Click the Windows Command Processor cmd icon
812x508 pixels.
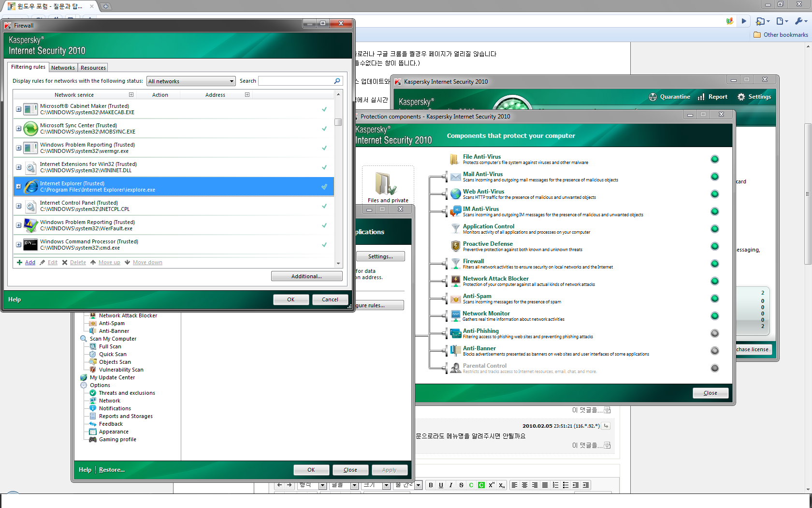30,244
